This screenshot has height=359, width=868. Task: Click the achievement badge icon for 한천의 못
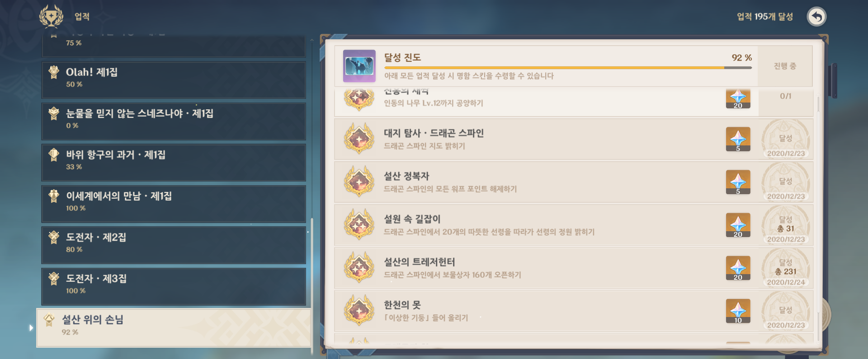click(359, 310)
